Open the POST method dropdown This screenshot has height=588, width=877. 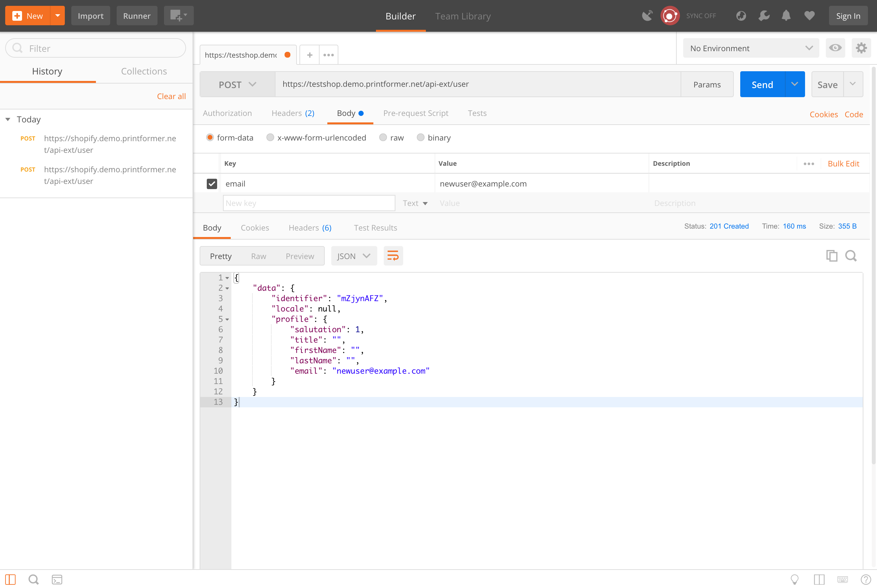click(x=237, y=85)
